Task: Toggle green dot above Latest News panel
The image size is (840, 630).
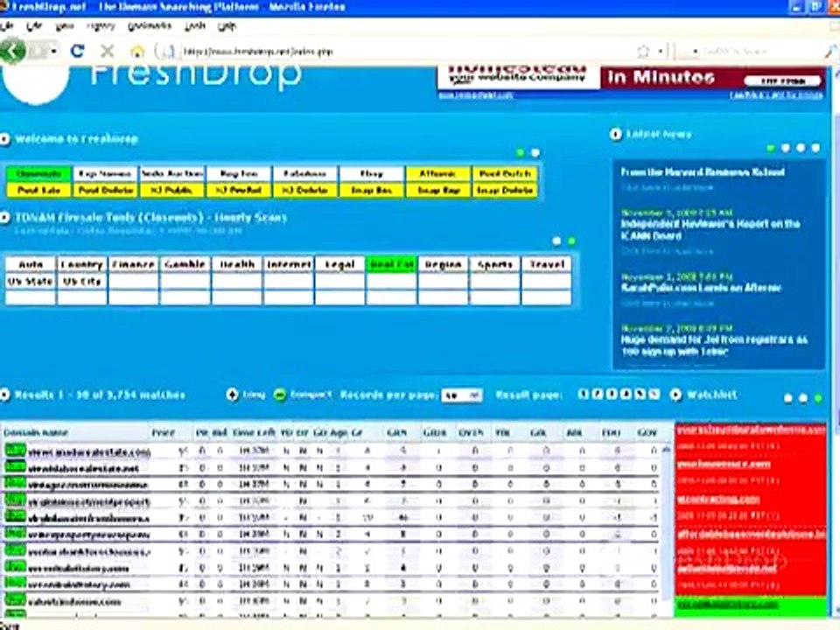Action: click(770, 148)
